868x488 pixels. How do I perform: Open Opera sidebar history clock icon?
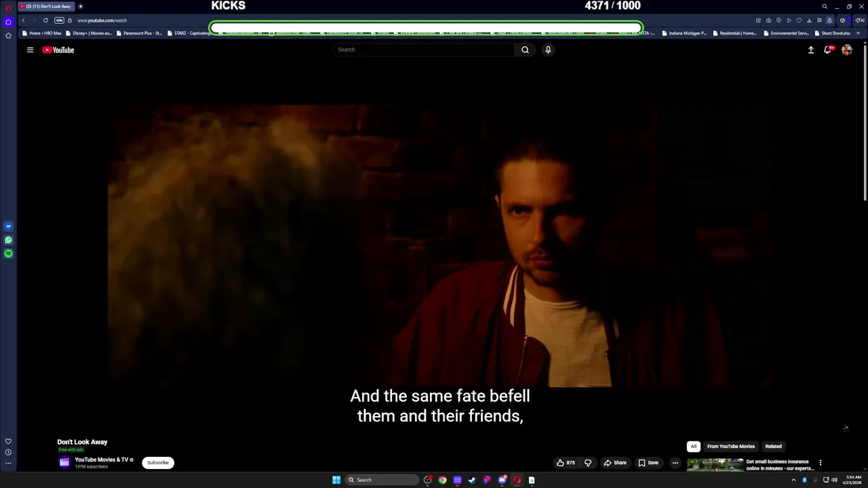point(8,452)
